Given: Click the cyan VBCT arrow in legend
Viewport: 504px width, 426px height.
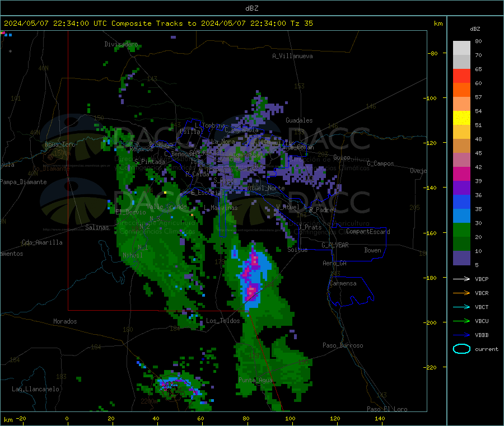Looking at the screenshot, I should tap(461, 307).
